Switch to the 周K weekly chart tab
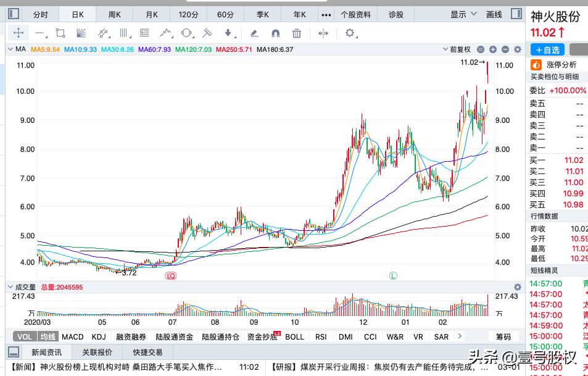 115,14
